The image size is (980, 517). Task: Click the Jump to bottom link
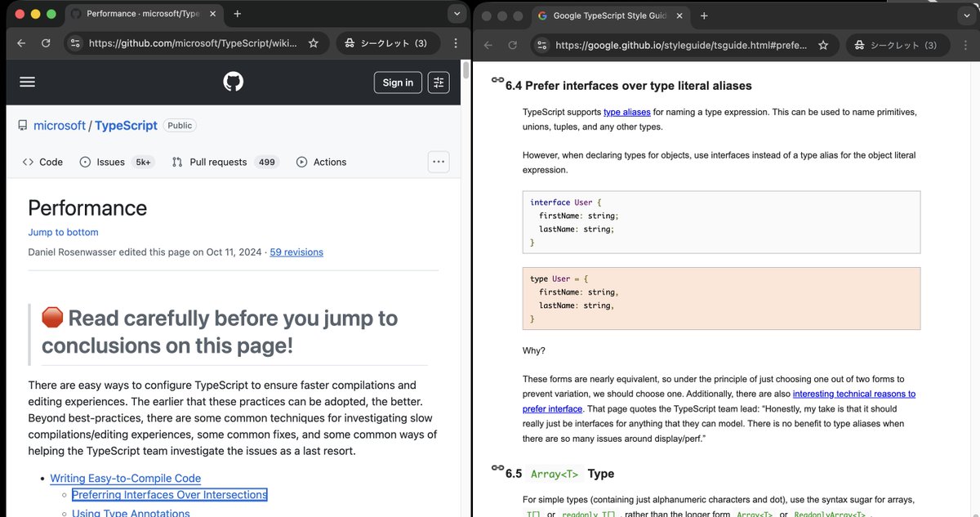[x=63, y=232]
